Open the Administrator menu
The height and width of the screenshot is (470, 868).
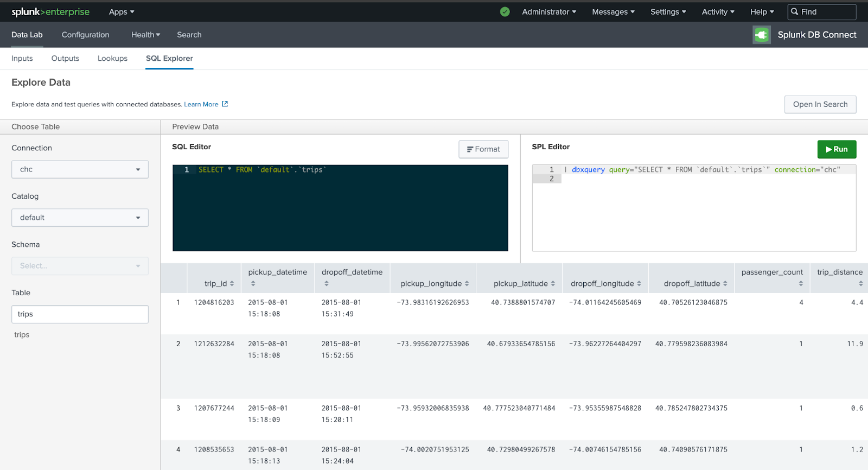pos(549,12)
